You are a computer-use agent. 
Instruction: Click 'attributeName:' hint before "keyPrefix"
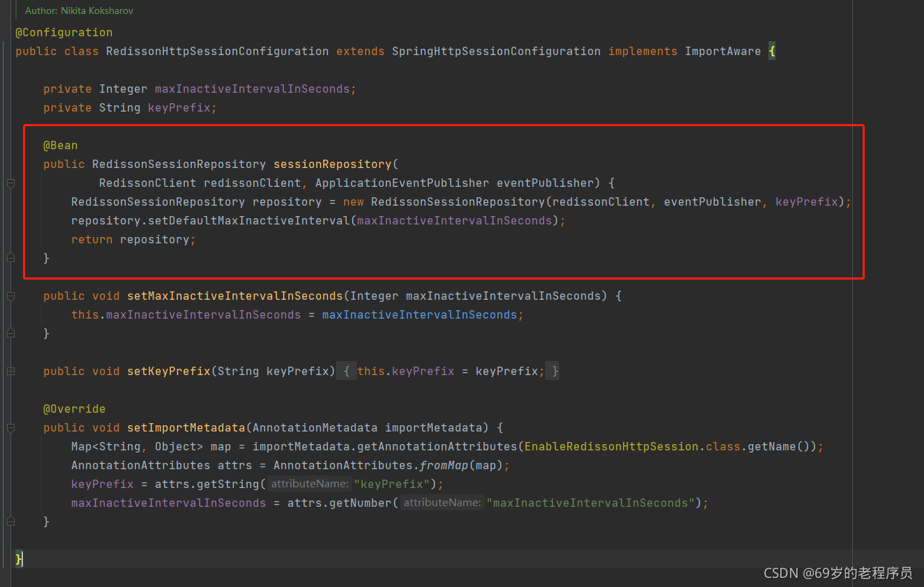(310, 485)
